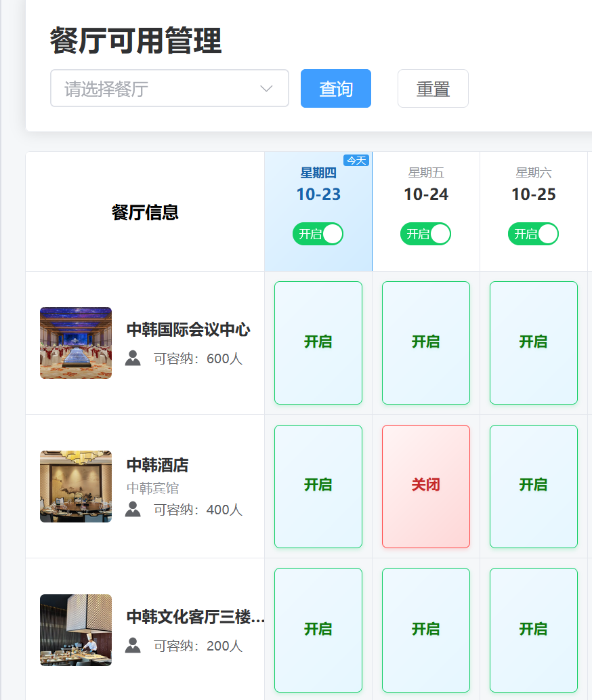
Task: Disable the 10-24 Friday availability switch
Action: point(425,234)
